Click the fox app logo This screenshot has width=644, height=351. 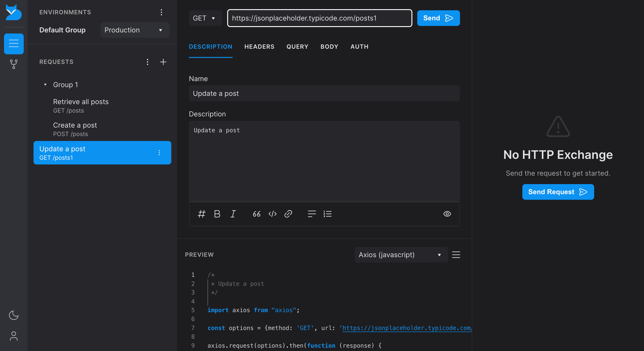coord(13,12)
